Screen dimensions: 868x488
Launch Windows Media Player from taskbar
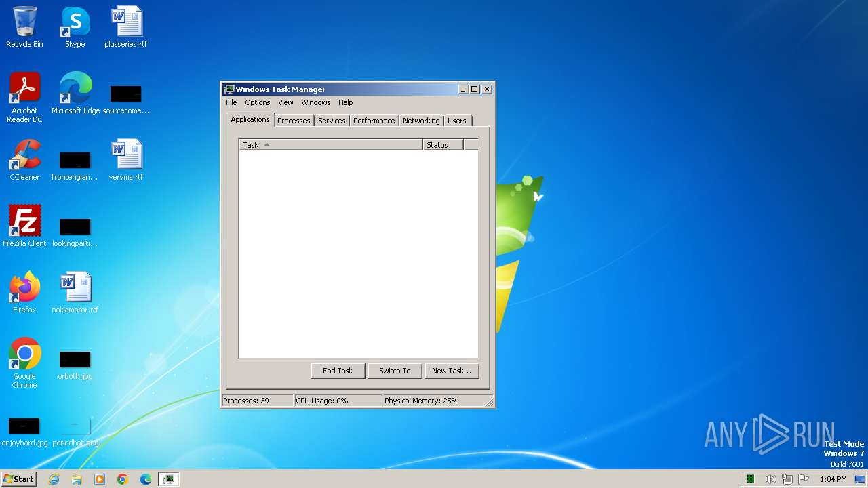(x=100, y=479)
